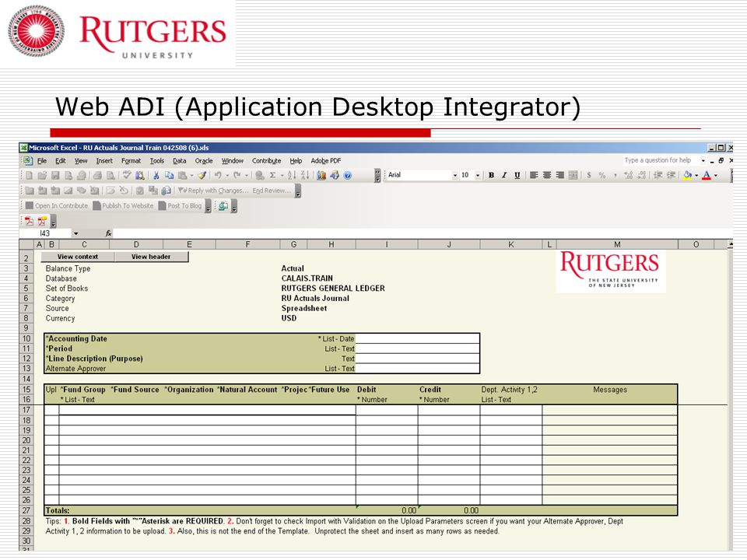
Task: Open the font size 10 dropdown
Action: pos(477,175)
